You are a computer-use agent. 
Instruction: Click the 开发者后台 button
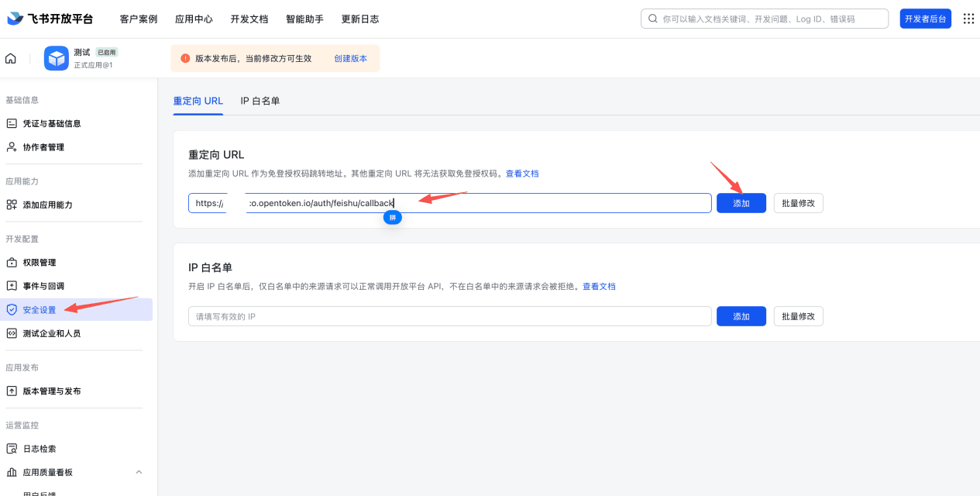click(925, 19)
